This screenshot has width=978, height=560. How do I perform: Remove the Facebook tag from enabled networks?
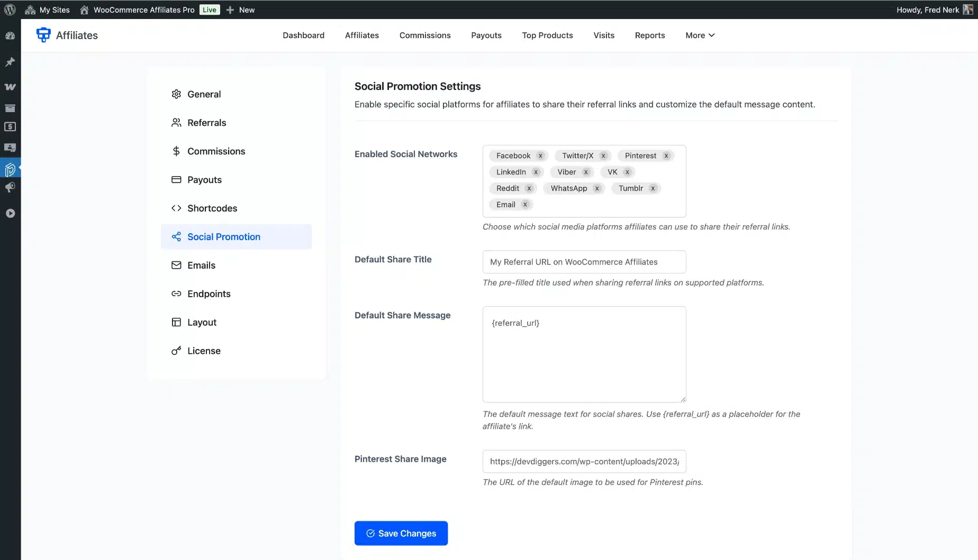point(540,155)
